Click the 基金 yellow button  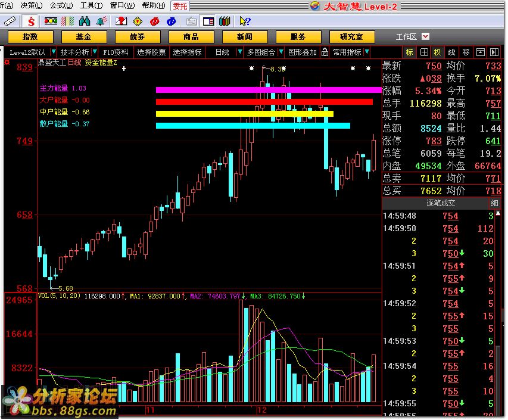83,36
